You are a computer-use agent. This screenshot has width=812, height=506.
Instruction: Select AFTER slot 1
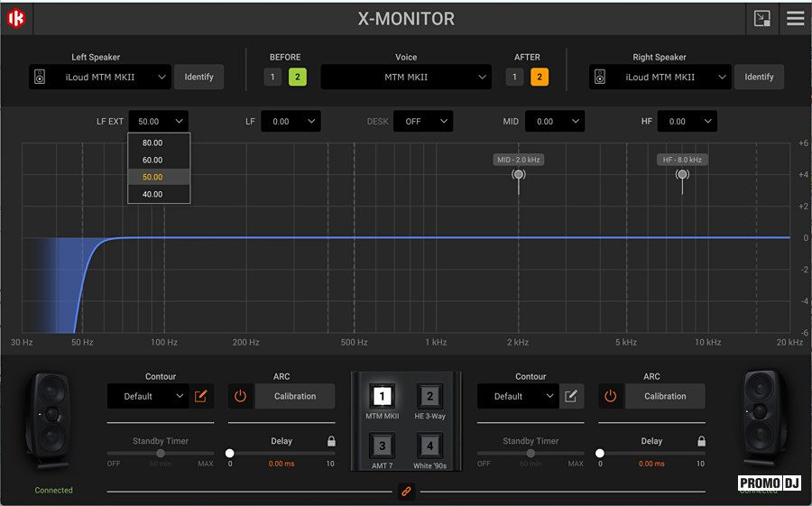pyautogui.click(x=514, y=78)
